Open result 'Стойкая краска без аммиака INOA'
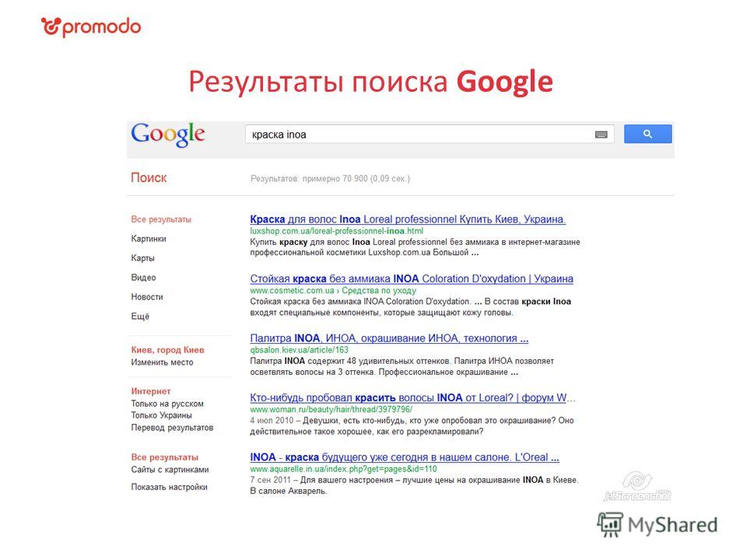The image size is (747, 560). coord(412,278)
